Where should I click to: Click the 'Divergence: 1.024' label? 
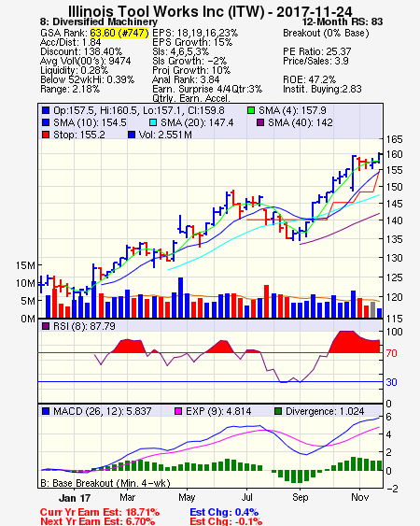coord(325,411)
